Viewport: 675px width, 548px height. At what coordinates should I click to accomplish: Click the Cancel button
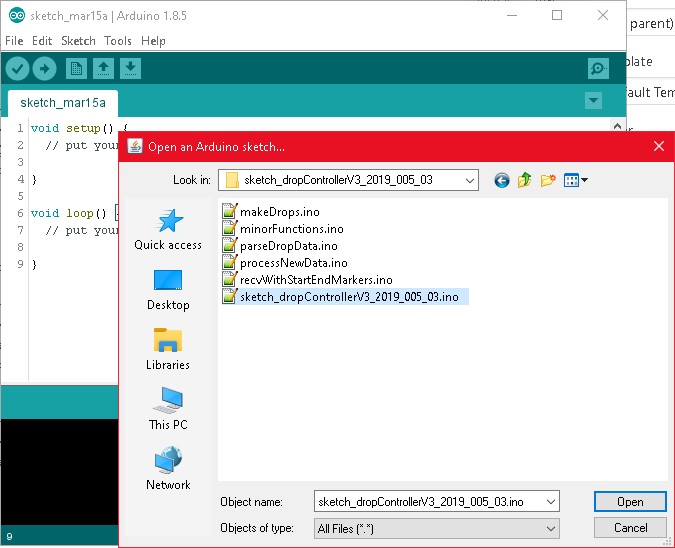pyautogui.click(x=630, y=528)
